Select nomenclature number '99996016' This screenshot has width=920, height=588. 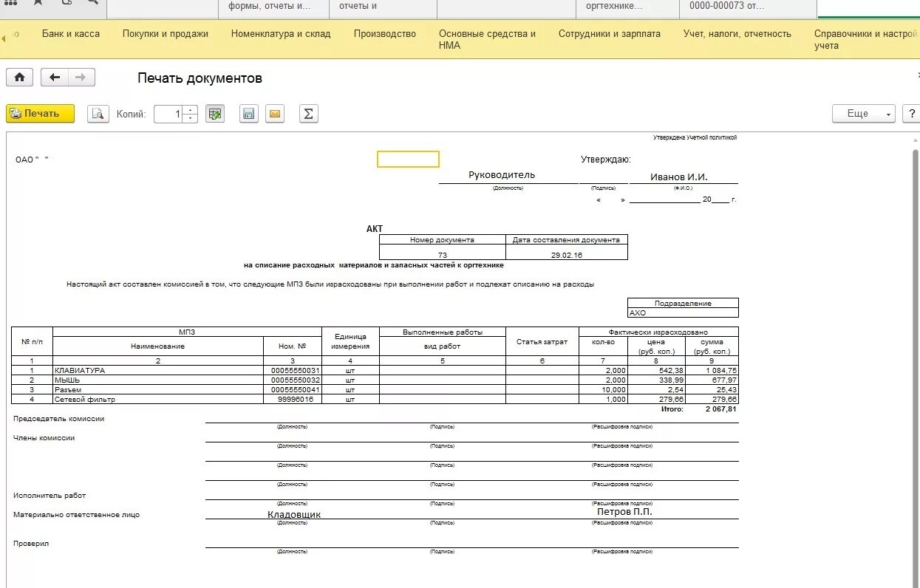[x=293, y=399]
